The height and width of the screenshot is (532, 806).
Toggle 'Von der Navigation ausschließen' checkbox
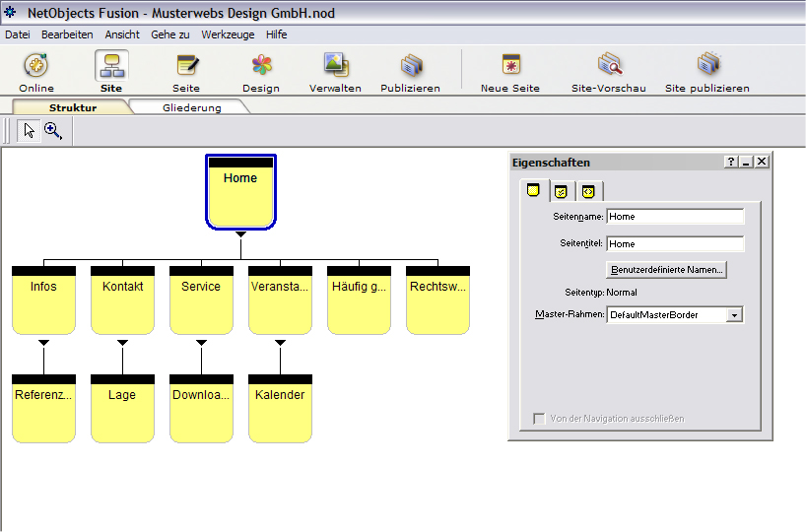coord(539,419)
